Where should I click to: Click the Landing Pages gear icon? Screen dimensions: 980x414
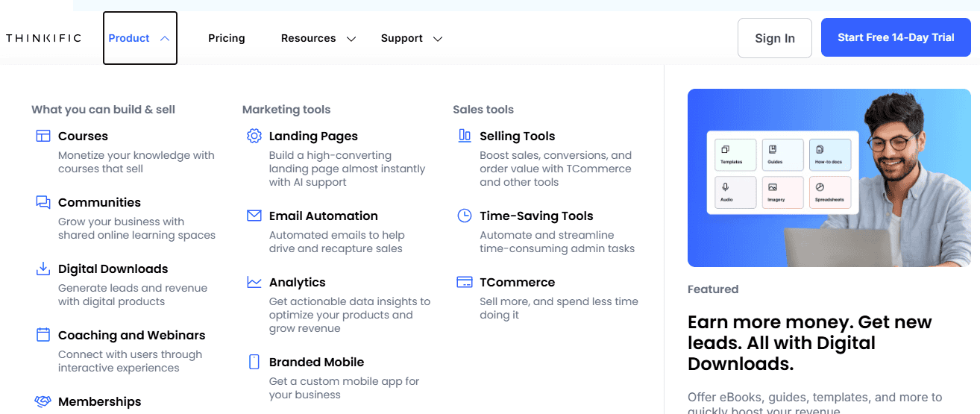pyautogui.click(x=254, y=136)
